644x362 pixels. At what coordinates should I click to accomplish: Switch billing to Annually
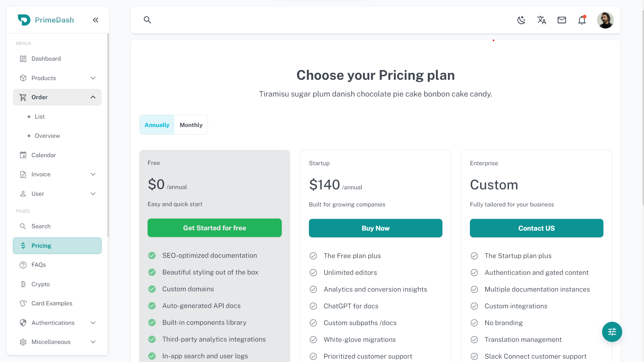tap(157, 125)
